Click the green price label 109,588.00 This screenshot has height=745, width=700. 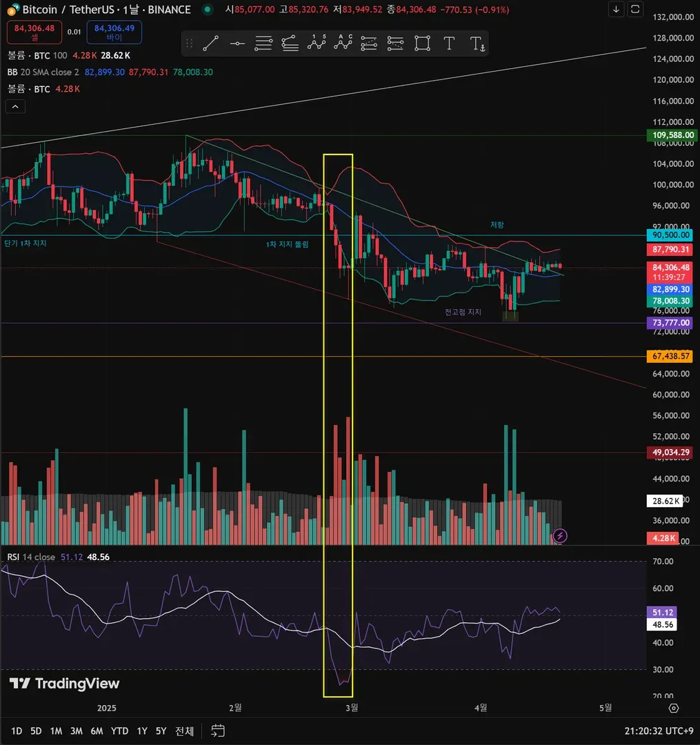click(672, 135)
